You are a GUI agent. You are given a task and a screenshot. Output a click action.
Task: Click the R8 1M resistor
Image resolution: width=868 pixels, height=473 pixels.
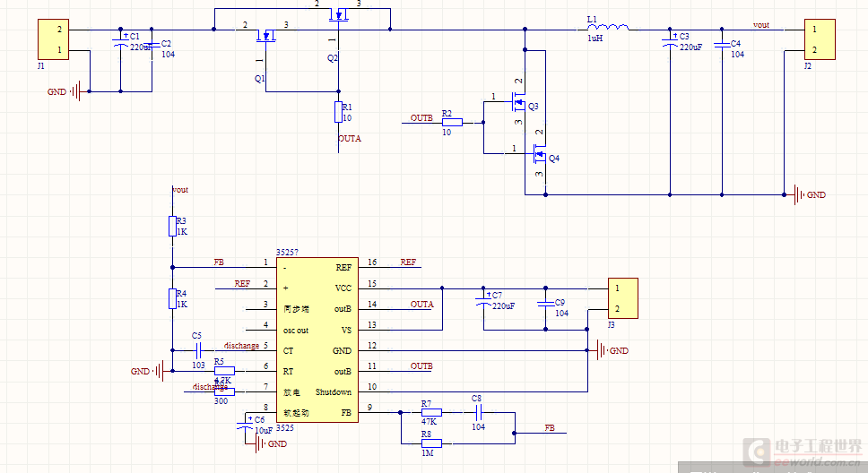[x=431, y=443]
